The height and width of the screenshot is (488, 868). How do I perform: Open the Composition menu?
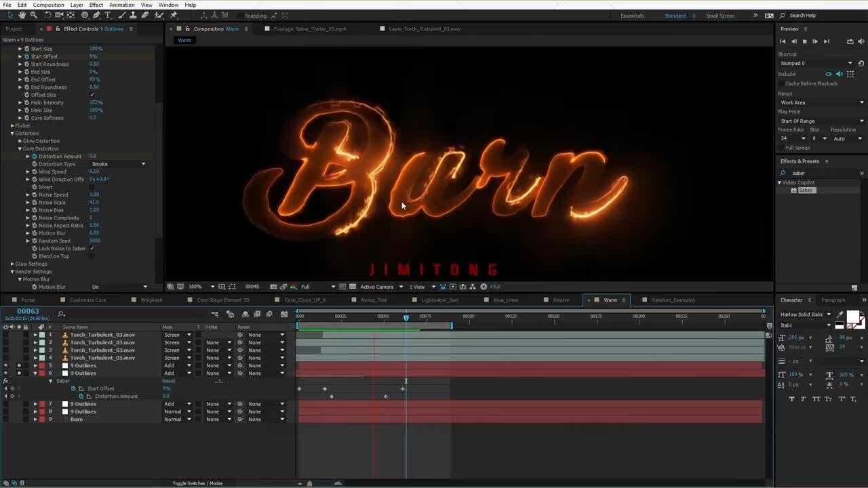[49, 5]
